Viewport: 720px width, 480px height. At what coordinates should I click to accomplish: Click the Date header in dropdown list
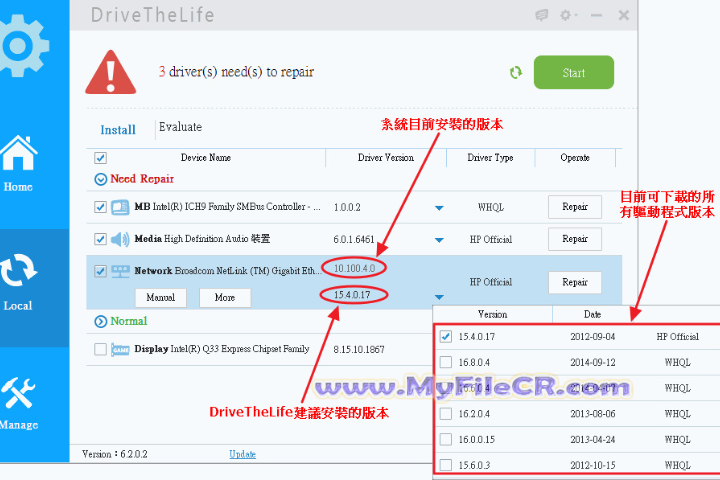pyautogui.click(x=592, y=315)
